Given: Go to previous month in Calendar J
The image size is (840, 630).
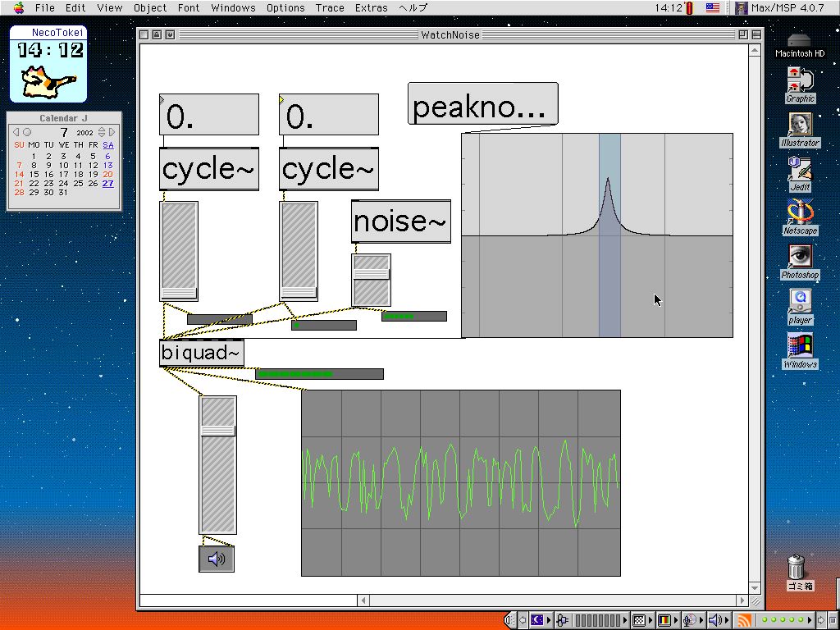Looking at the screenshot, I should pos(16,132).
